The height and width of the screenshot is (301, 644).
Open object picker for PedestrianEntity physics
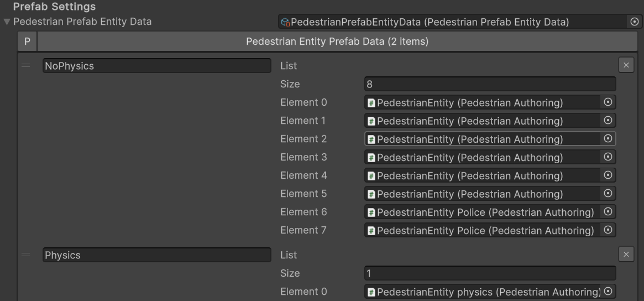tap(608, 291)
